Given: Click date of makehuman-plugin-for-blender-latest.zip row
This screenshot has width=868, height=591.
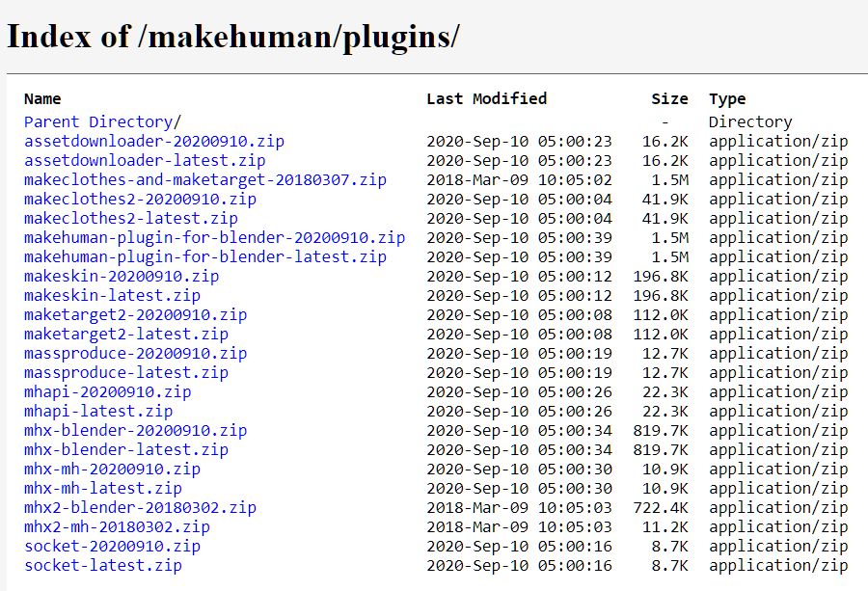Looking at the screenshot, I should tap(519, 257).
